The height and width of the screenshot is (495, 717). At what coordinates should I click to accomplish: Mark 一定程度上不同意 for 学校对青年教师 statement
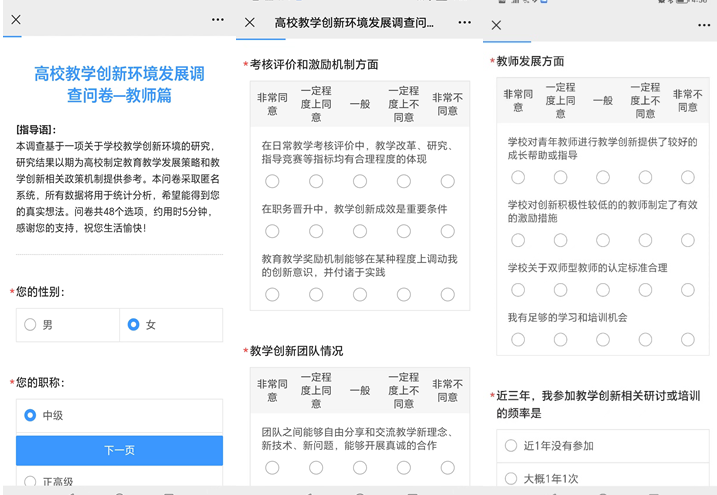click(x=646, y=177)
